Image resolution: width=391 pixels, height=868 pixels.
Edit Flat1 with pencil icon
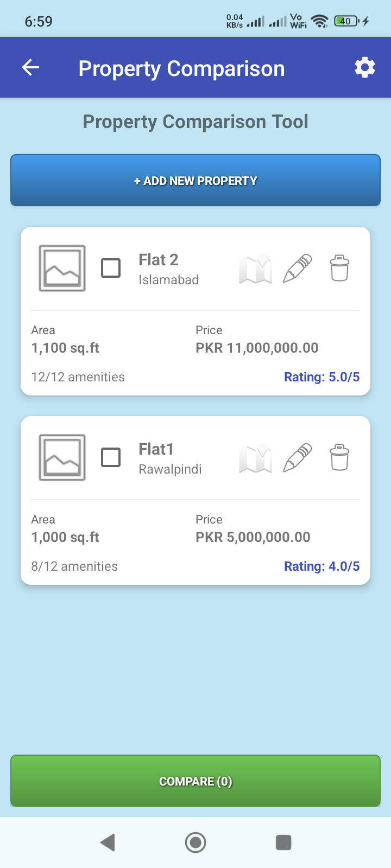[x=298, y=458]
